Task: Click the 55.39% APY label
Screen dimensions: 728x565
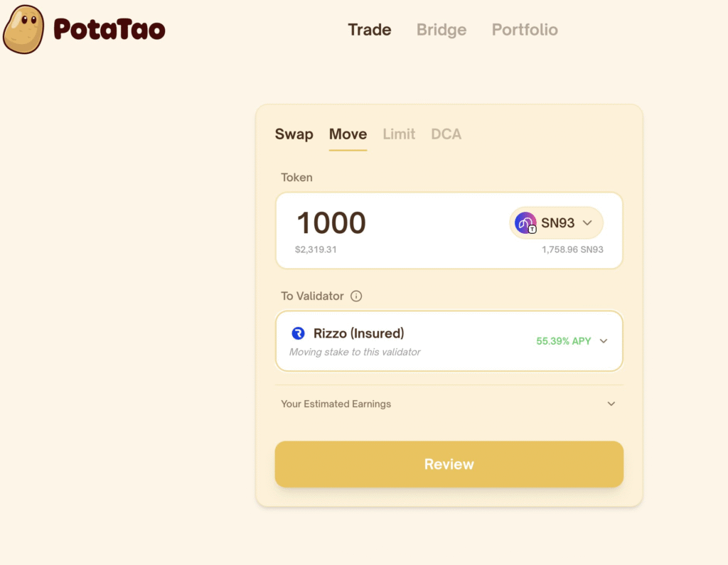Action: click(x=563, y=341)
